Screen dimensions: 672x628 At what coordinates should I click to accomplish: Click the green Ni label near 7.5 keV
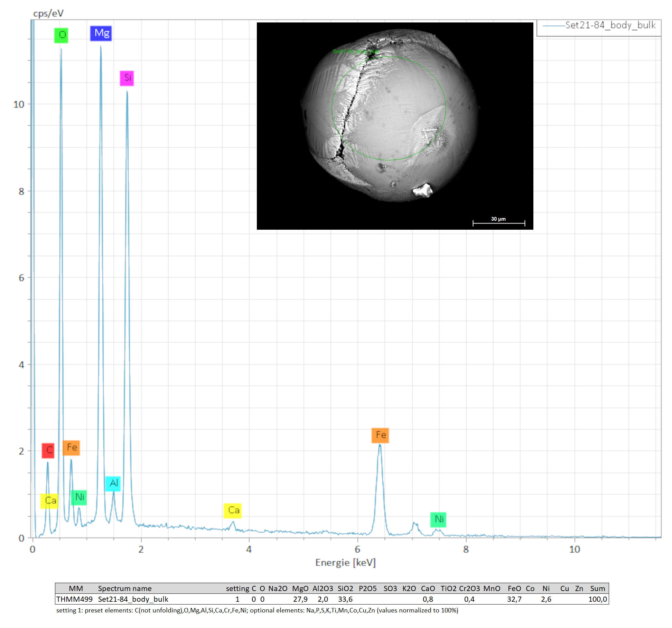point(438,520)
